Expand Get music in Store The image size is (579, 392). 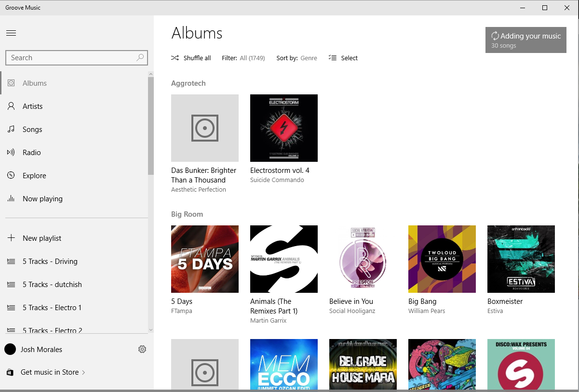[50, 372]
